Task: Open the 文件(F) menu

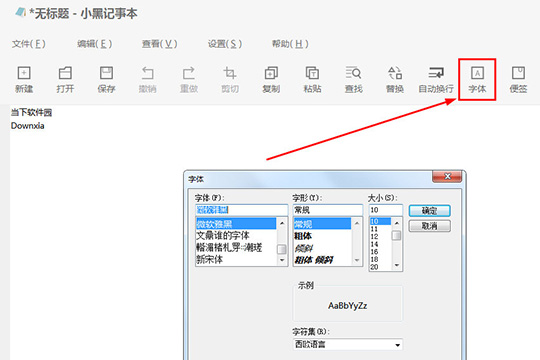Action: 29,44
